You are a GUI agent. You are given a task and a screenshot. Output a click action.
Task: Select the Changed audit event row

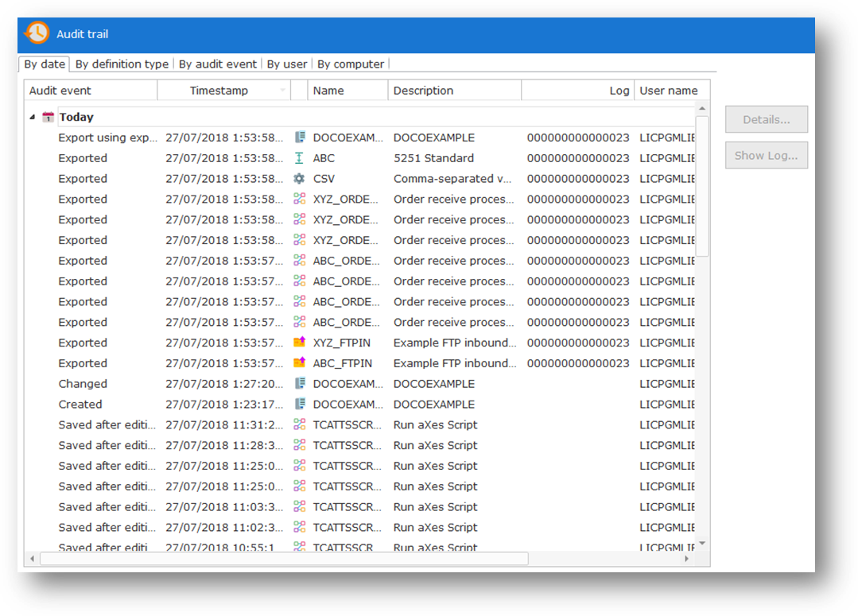pos(83,383)
